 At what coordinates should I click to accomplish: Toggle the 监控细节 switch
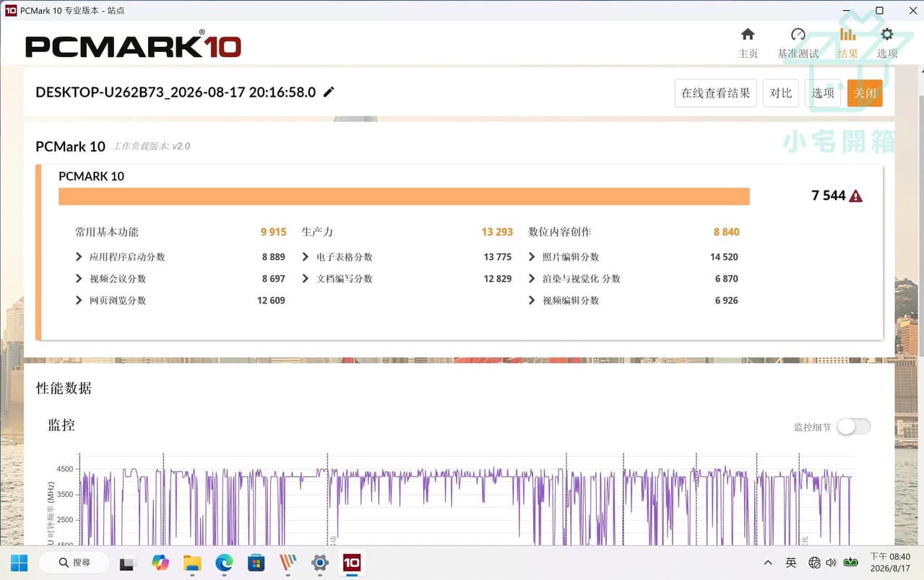click(854, 427)
